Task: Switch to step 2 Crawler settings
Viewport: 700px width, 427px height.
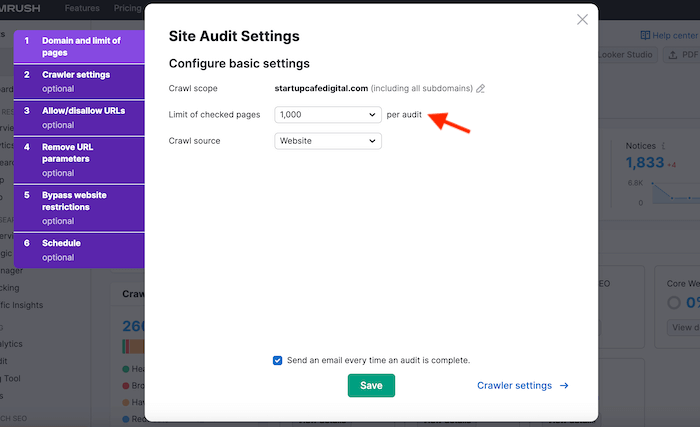Action: [80, 80]
